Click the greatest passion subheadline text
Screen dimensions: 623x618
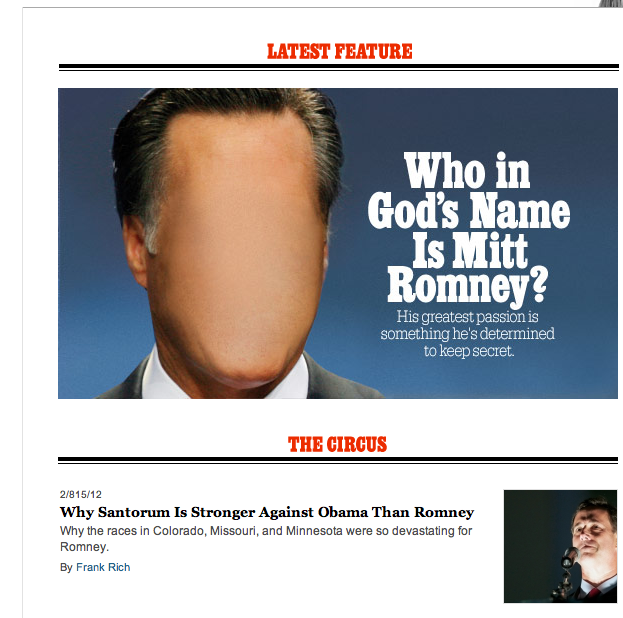click(467, 334)
